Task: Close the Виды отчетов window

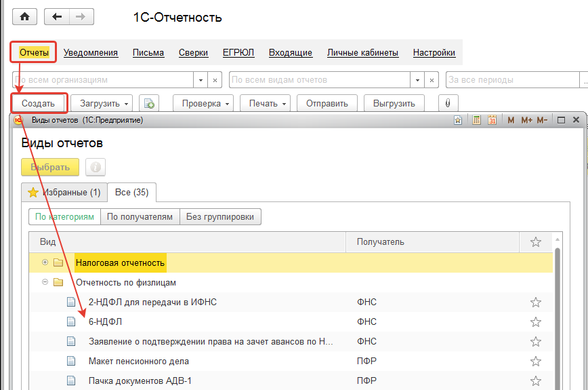Action: click(576, 120)
